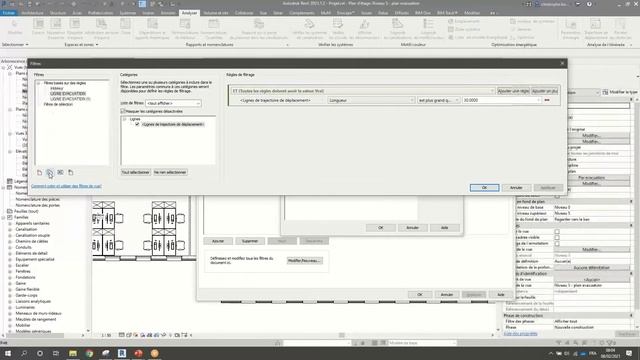The image size is (640, 360).
Task: Click Ajouter un jeu button
Action: [544, 91]
